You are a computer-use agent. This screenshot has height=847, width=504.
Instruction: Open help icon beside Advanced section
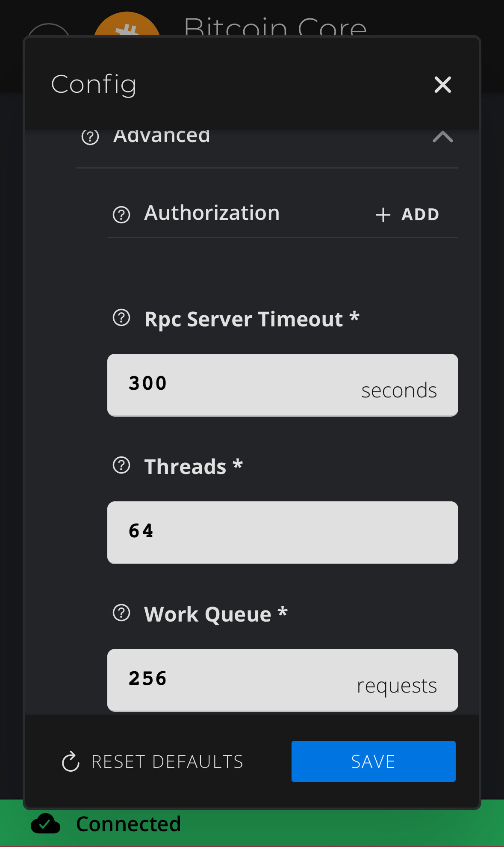(90, 137)
